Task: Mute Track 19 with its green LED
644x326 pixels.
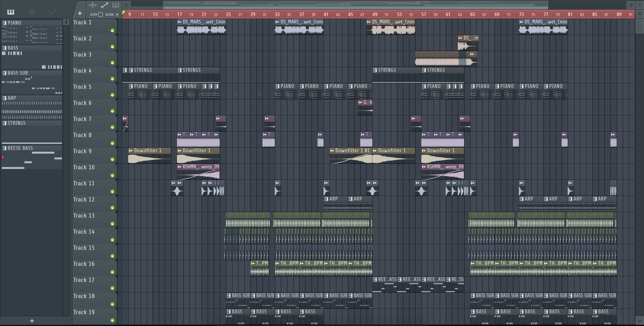Action: coord(113,320)
